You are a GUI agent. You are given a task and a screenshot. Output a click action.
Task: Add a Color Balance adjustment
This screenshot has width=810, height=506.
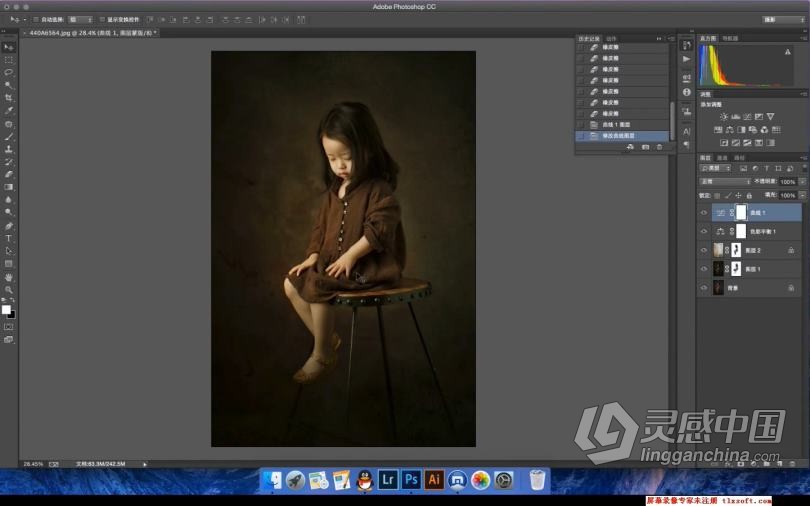pyautogui.click(x=729, y=130)
